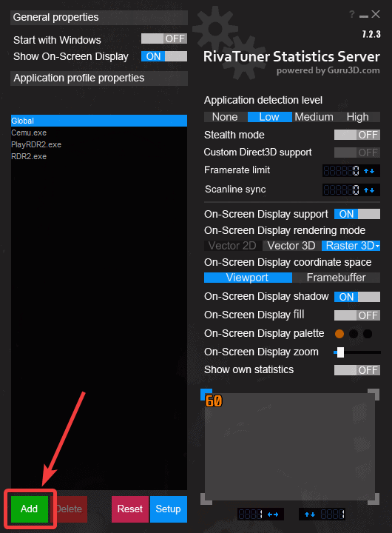Screen dimensions: 392x533
Task: Toggle Show own statistics switch
Action: [x=357, y=370]
